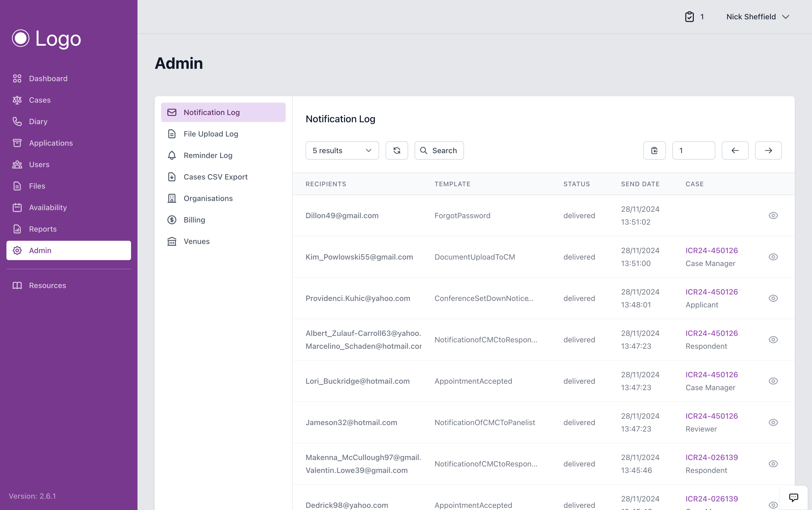Click the page number input field

coord(694,150)
